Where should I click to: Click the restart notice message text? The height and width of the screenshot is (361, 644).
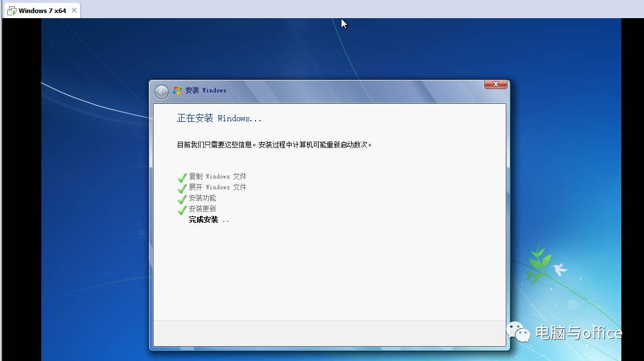(275, 144)
